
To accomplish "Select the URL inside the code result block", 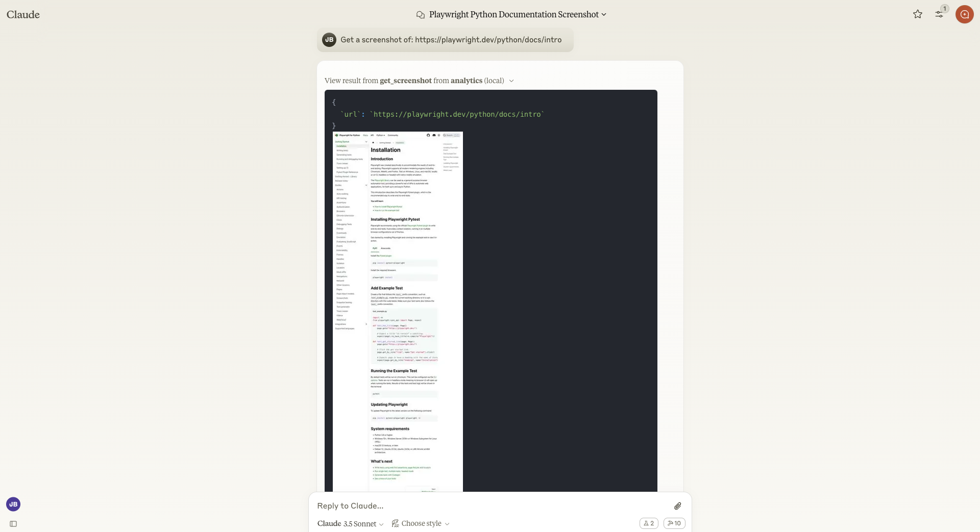I will (x=457, y=114).
